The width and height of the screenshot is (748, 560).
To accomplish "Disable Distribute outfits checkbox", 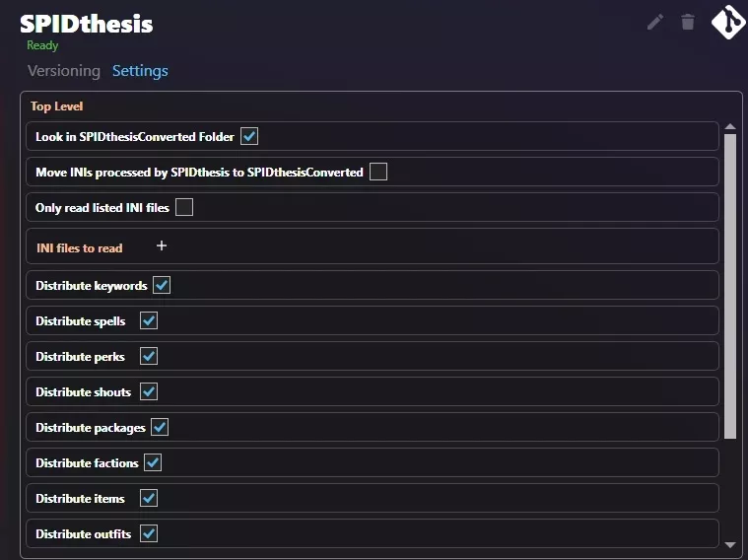I will click(x=149, y=533).
